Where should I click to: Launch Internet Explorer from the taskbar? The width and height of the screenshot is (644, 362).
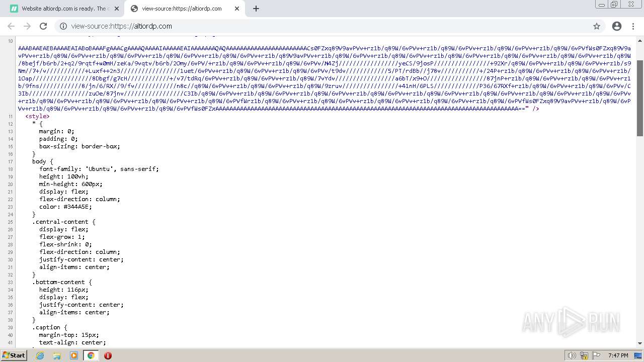[40, 355]
